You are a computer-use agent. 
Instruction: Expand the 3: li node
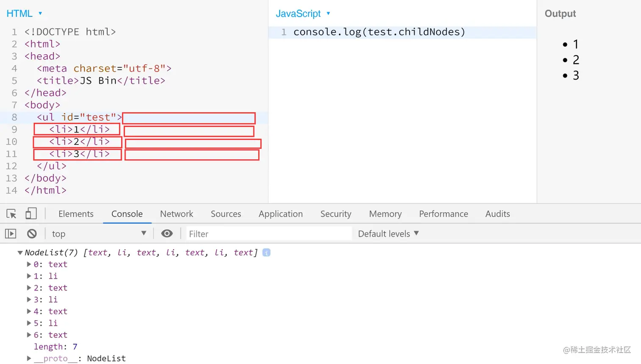(29, 300)
